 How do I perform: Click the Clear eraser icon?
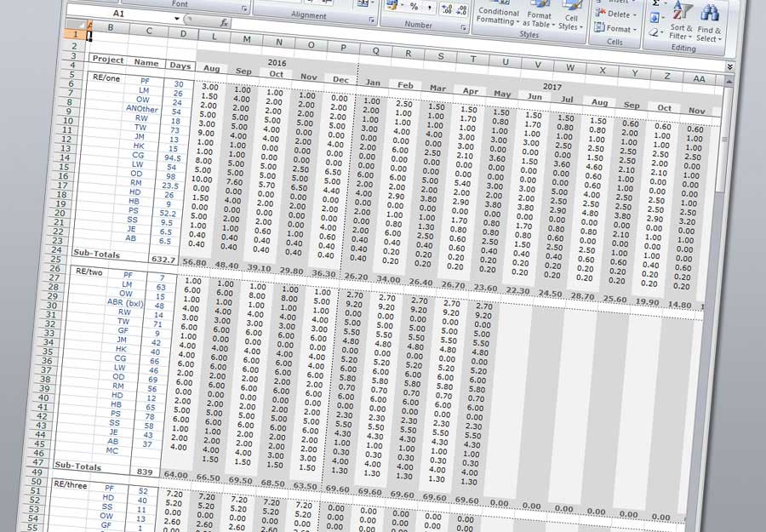(x=654, y=32)
